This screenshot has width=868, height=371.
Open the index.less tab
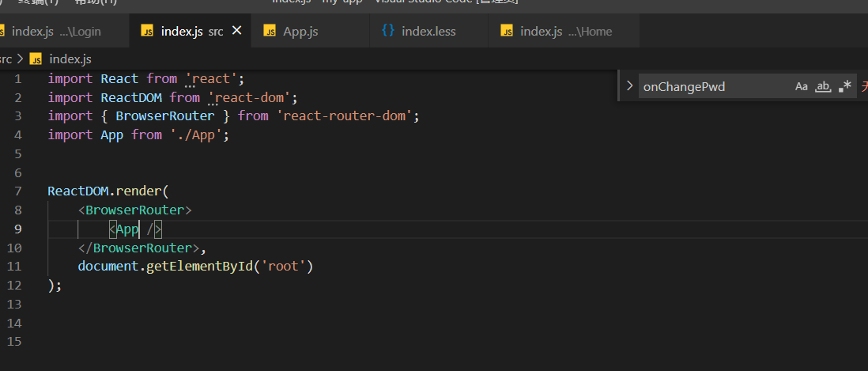[x=428, y=31]
